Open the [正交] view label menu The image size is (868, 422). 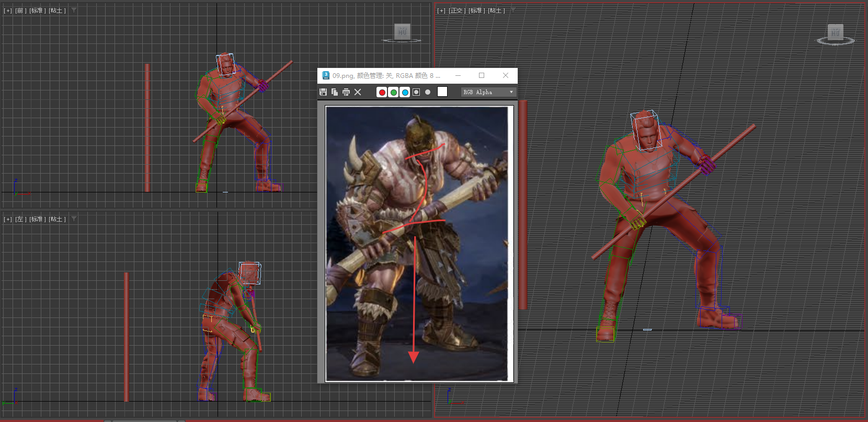tap(457, 10)
